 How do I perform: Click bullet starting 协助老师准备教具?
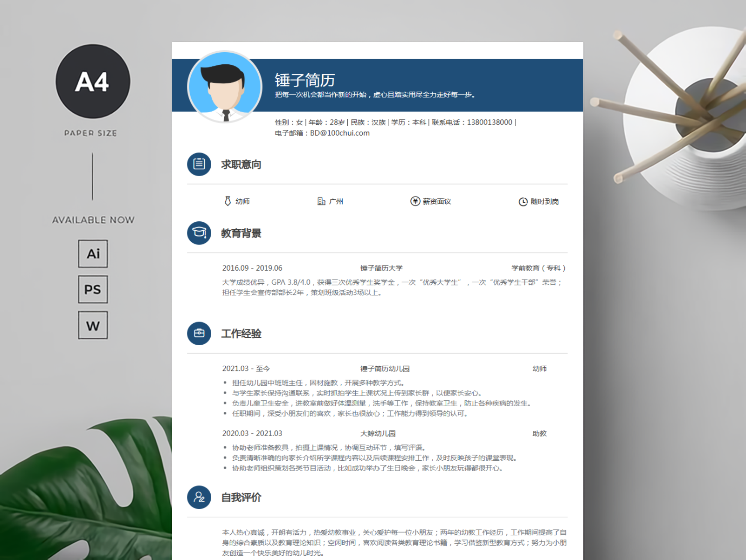pos(329,447)
